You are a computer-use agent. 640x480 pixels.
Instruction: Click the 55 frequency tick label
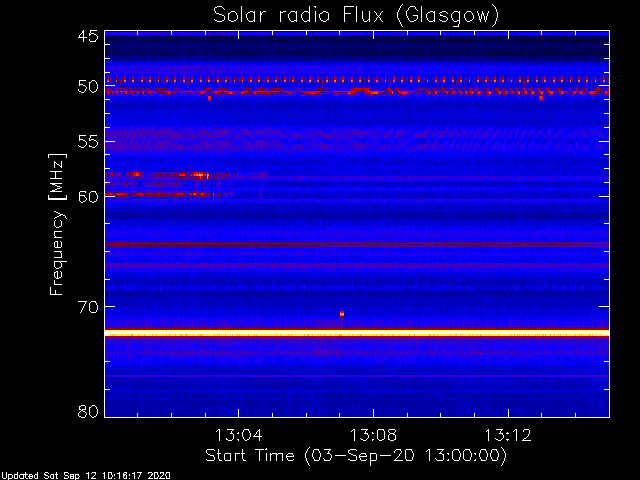tap(88, 142)
